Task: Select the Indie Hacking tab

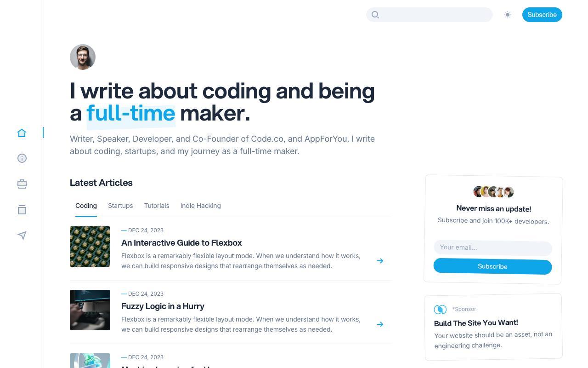Action: click(x=201, y=206)
